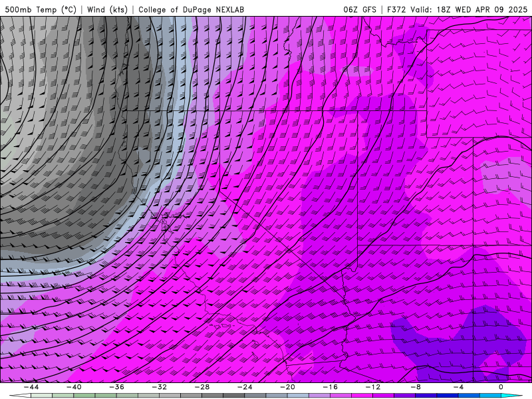Click the -24 colorbar scale label

click(245, 387)
